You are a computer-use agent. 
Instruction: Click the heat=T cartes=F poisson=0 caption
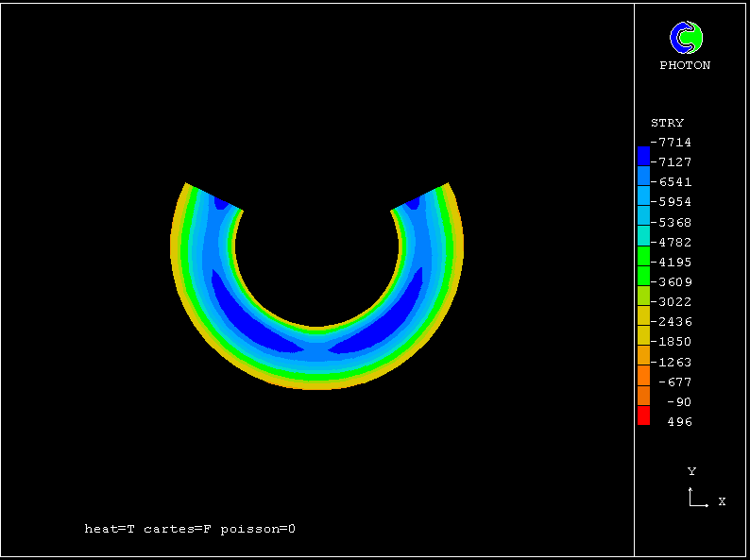pos(190,529)
